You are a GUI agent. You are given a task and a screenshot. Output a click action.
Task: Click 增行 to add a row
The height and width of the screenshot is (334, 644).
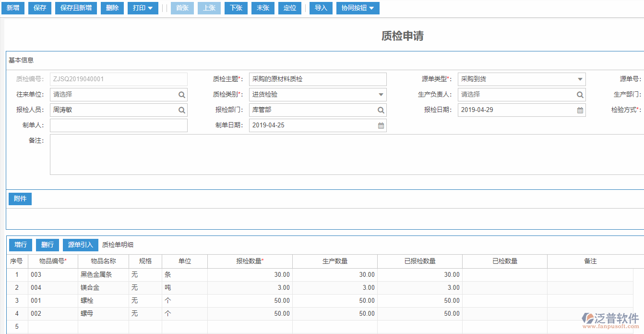pyautogui.click(x=21, y=245)
